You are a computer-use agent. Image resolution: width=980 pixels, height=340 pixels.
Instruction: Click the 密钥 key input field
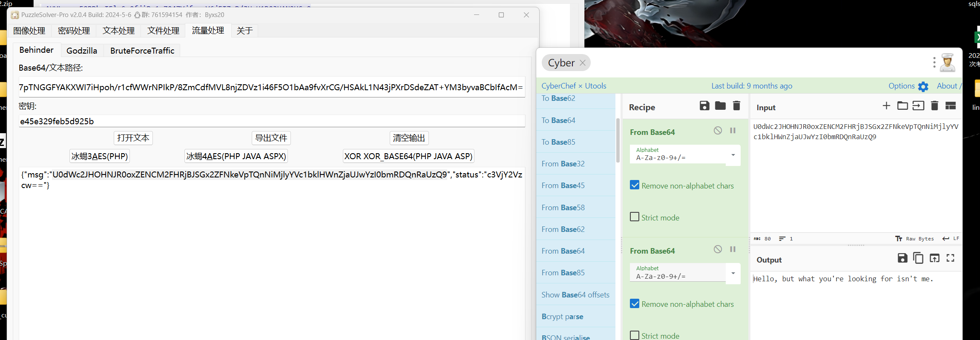click(272, 121)
